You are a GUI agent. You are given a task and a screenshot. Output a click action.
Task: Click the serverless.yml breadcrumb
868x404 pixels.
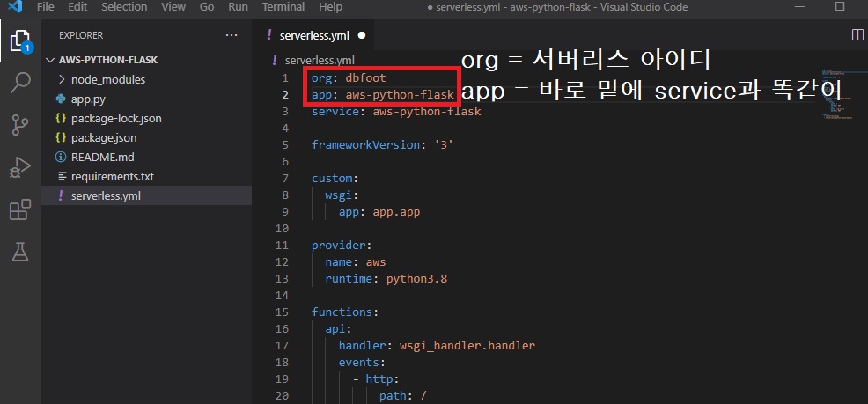pyautogui.click(x=320, y=60)
